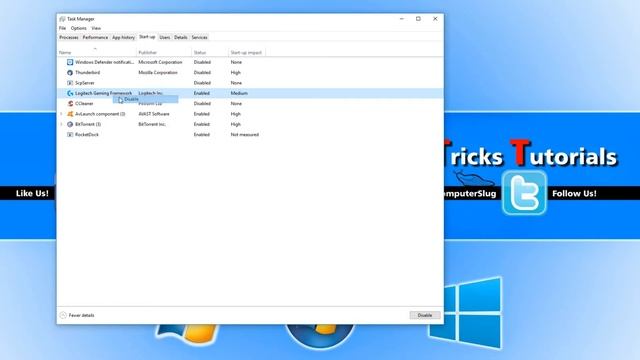
Task: Click the Not measured impact cell
Action: click(x=245, y=134)
